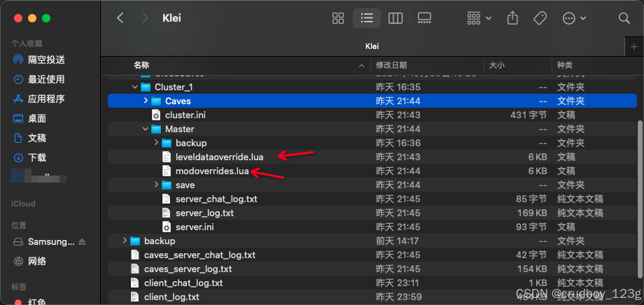Expand the save folder
Screen dimensions: 644x305
pyautogui.click(x=156, y=185)
